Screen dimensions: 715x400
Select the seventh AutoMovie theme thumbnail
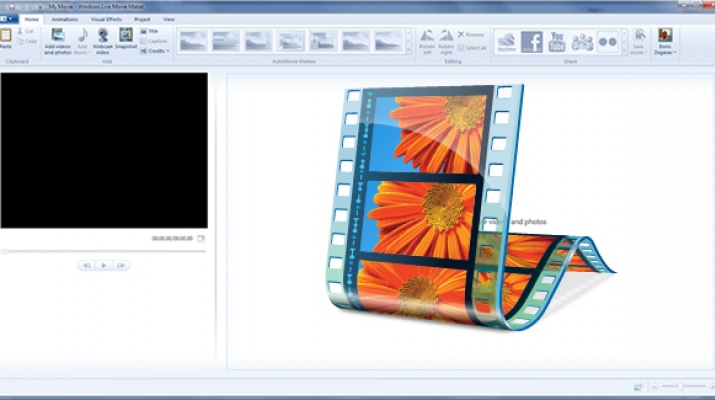(388, 41)
